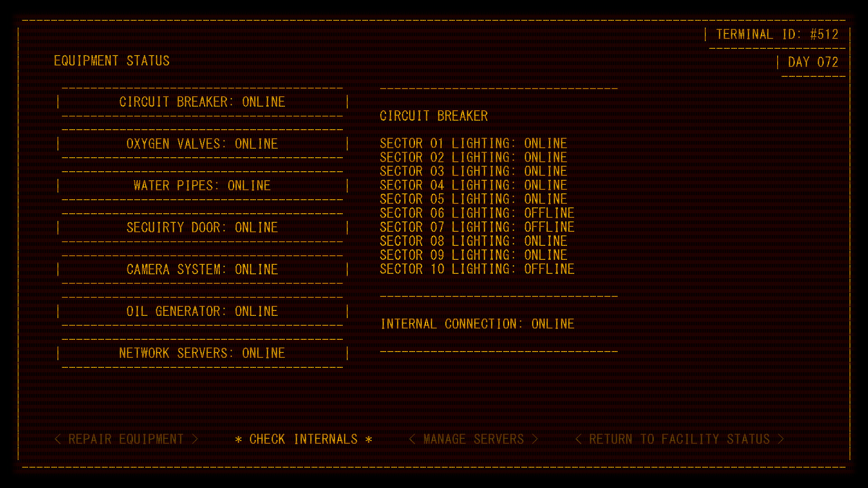Select the SECTOR 05 LIGHTING row
868x488 pixels.
point(473,199)
